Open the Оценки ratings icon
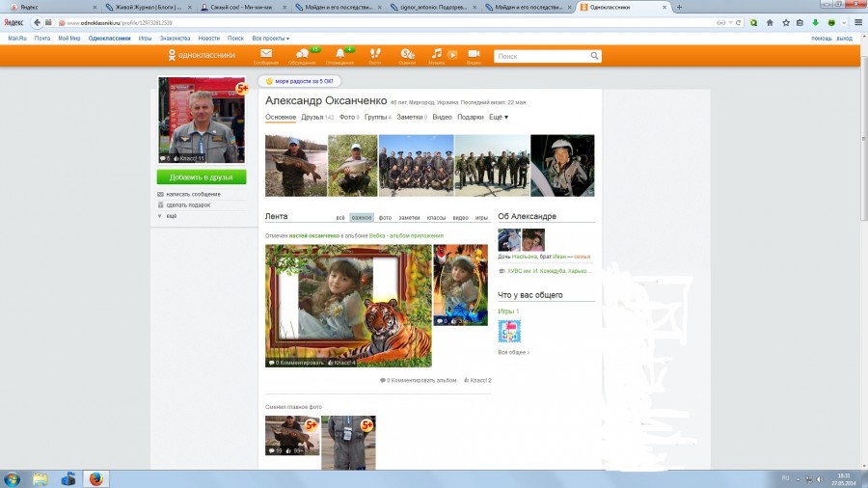Screen dimensions: 868x488 coord(407,54)
